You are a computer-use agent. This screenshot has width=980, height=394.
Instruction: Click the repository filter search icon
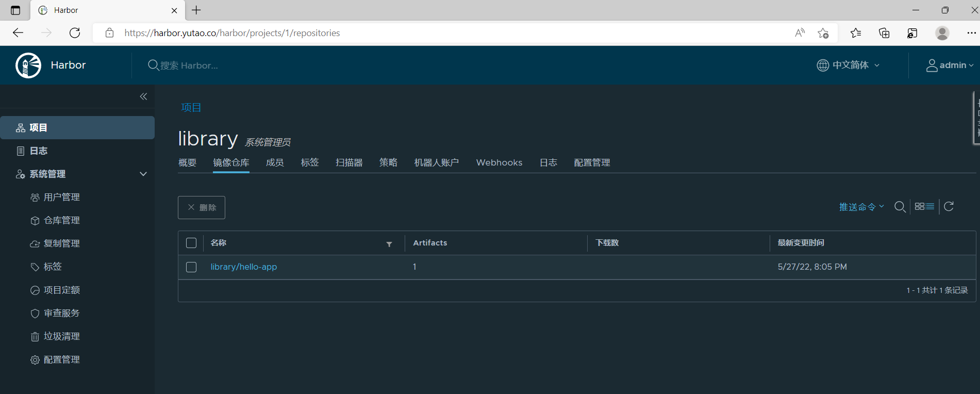tap(900, 207)
